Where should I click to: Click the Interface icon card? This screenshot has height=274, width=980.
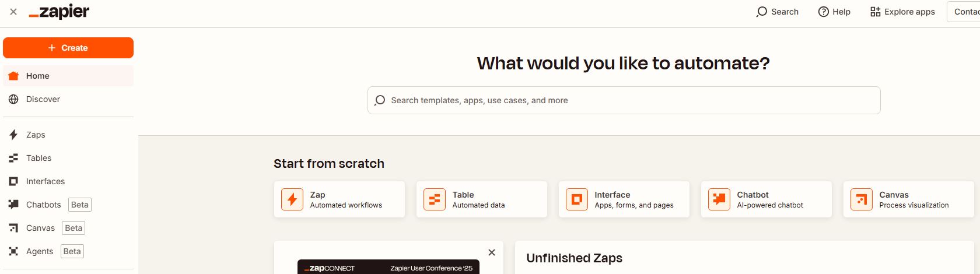tap(577, 199)
